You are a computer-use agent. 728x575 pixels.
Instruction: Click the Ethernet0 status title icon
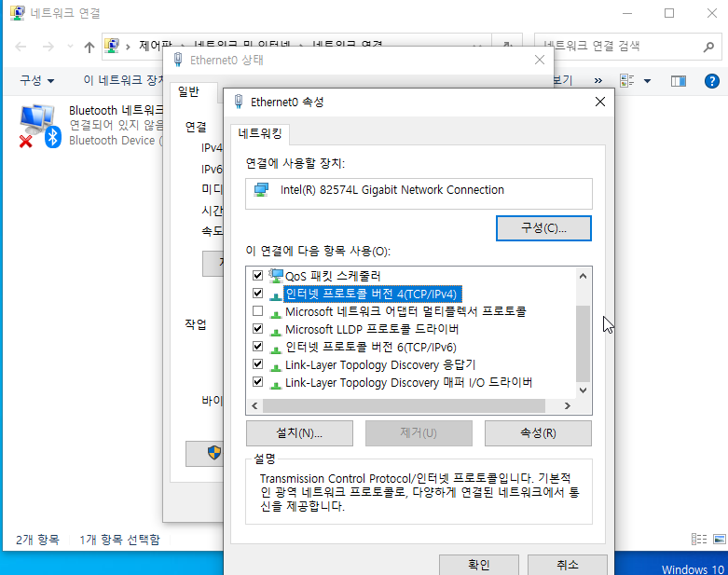tap(178, 60)
